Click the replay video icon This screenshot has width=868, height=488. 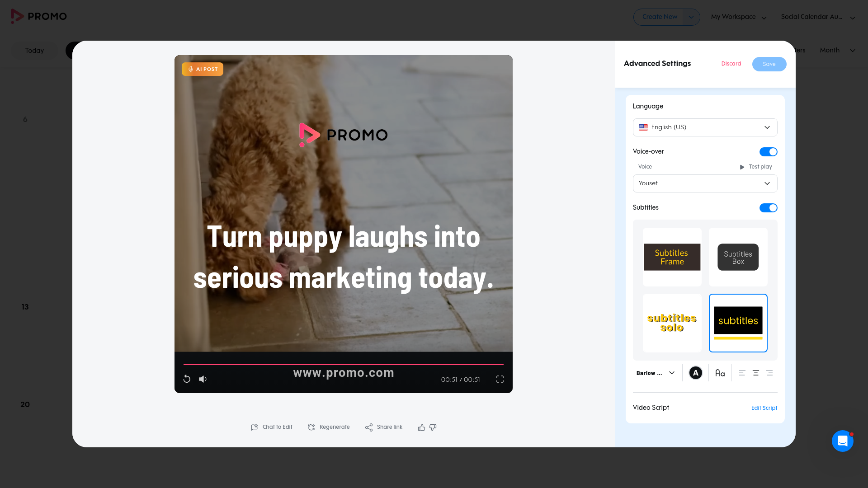click(x=187, y=379)
